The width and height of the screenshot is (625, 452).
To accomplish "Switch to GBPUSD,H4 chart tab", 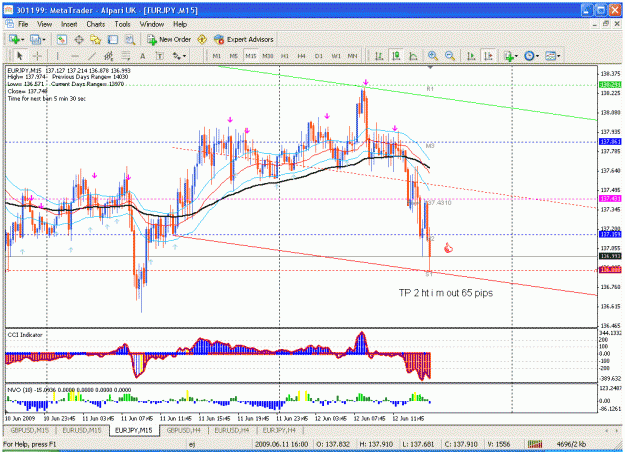I will tap(183, 430).
